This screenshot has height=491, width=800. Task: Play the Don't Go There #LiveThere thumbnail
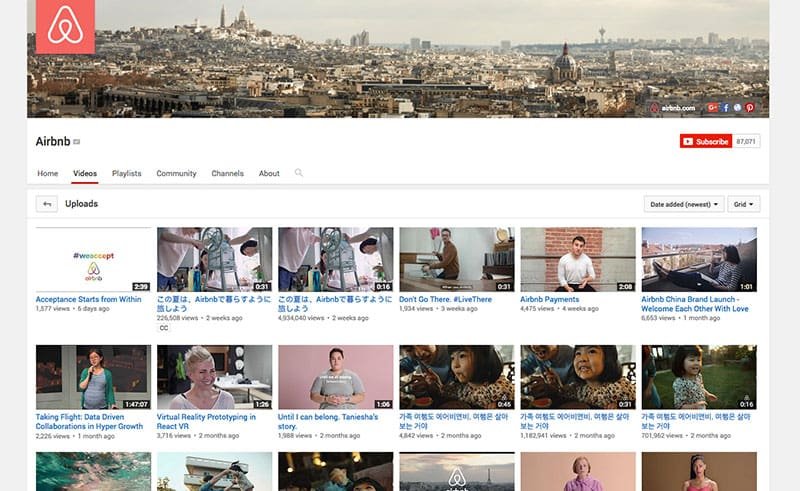point(457,259)
